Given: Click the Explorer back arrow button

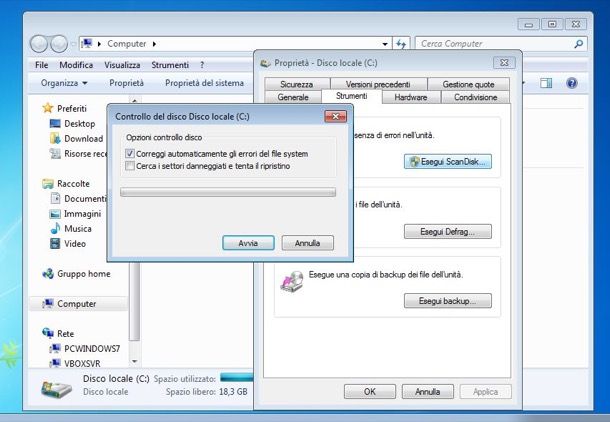Looking at the screenshot, I should coord(39,44).
